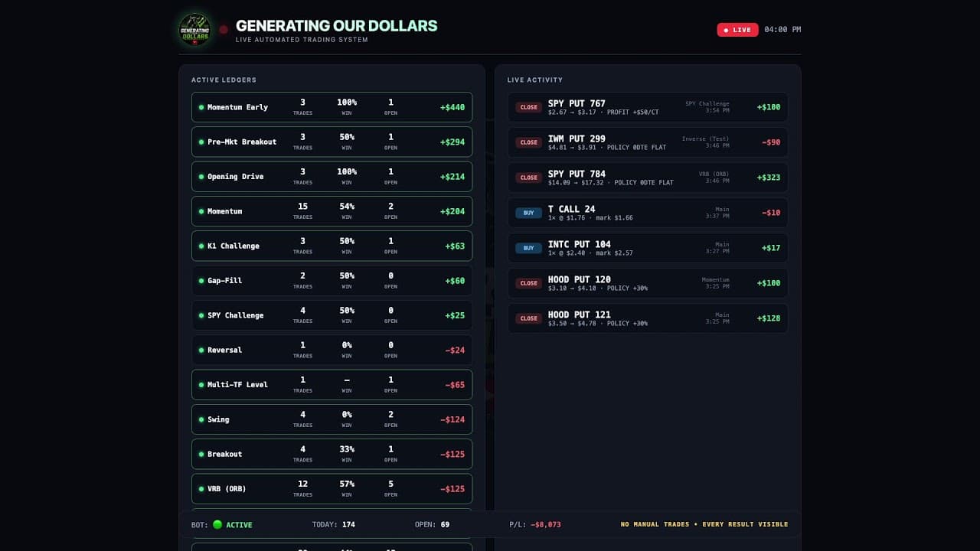
Task: Open the "HOOD PUT 121" activity title
Action: (580, 315)
